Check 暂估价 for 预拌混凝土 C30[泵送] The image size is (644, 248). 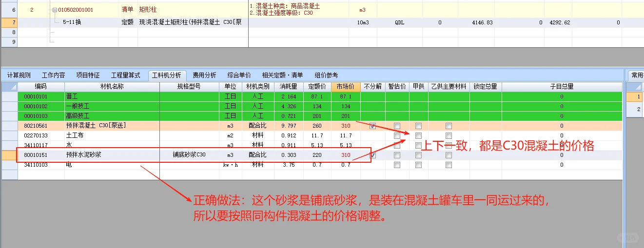(x=397, y=126)
